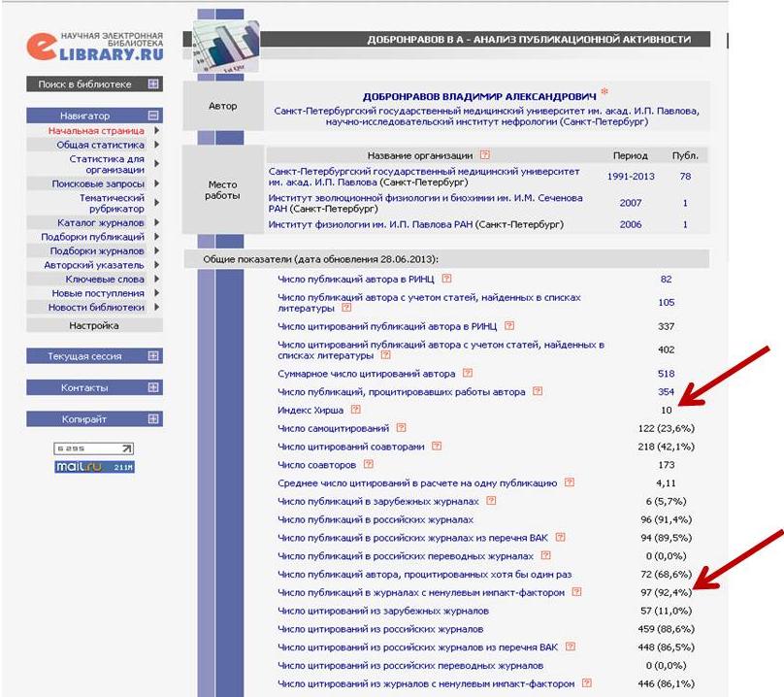Click the mail.ru counter badge
Screen dimensions: 784x697
(x=94, y=467)
